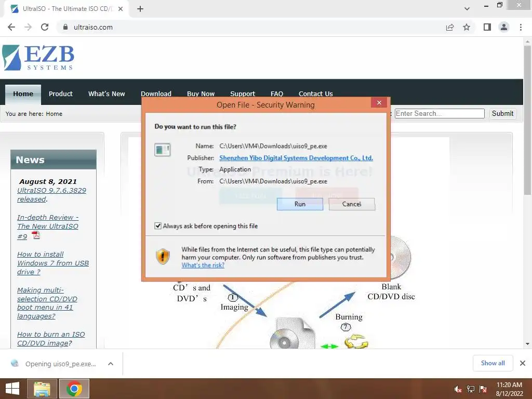Viewport: 532px width, 399px height.
Task: Click the EZB Systems logo
Action: [38, 58]
